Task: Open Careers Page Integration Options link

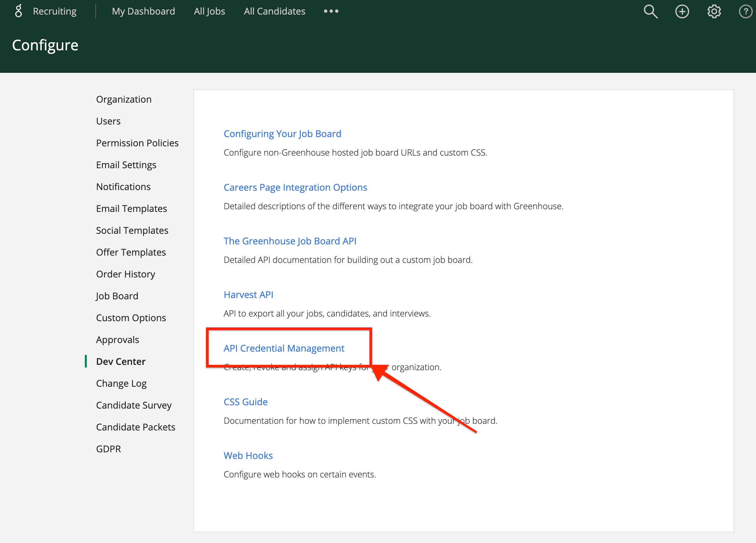Action: pyautogui.click(x=295, y=187)
